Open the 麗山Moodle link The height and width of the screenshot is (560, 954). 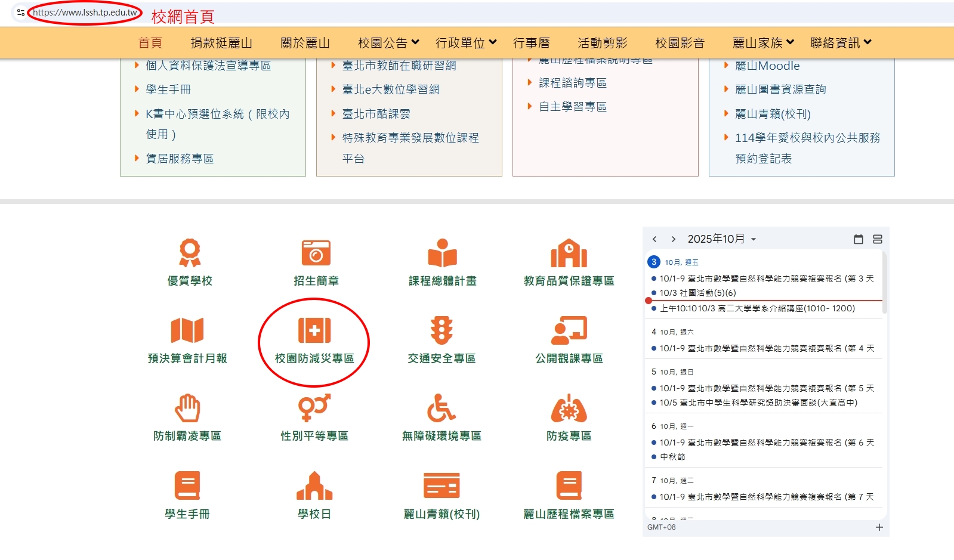(767, 66)
